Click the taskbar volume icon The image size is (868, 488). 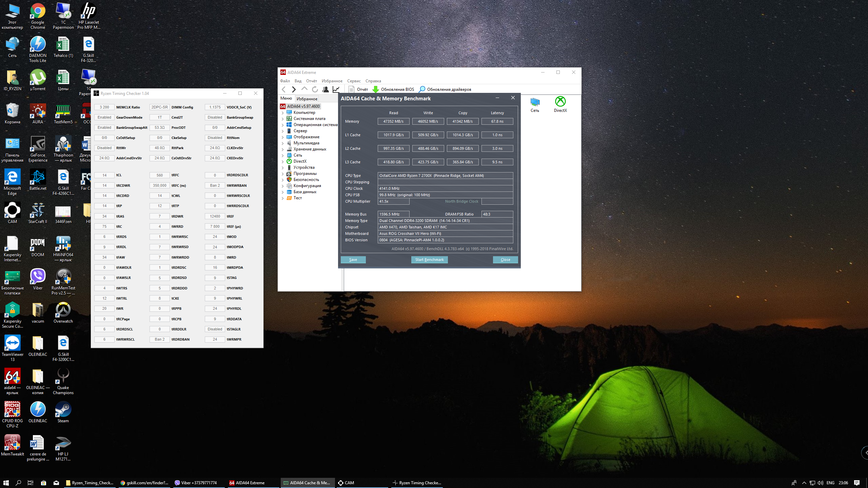(820, 483)
